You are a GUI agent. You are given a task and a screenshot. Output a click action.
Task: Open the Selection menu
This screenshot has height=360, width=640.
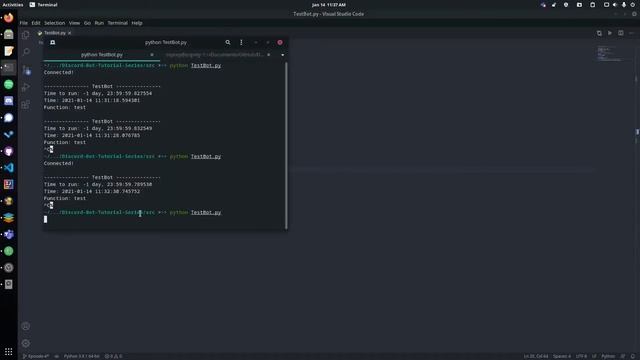tap(55, 23)
